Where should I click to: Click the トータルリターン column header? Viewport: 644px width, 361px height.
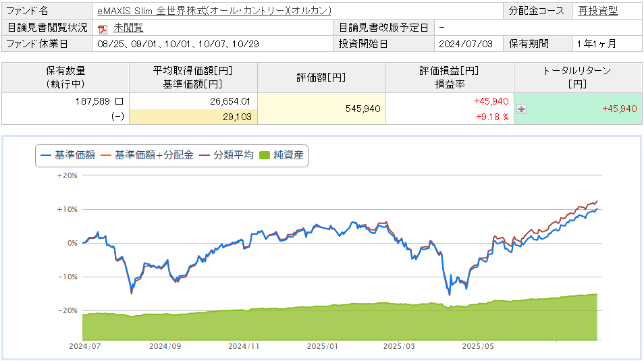(x=578, y=78)
